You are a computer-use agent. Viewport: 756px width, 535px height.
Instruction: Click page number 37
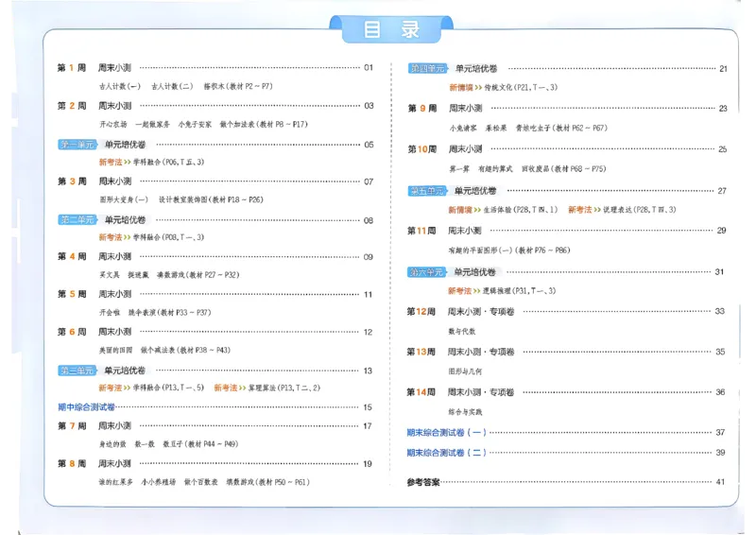pos(720,433)
